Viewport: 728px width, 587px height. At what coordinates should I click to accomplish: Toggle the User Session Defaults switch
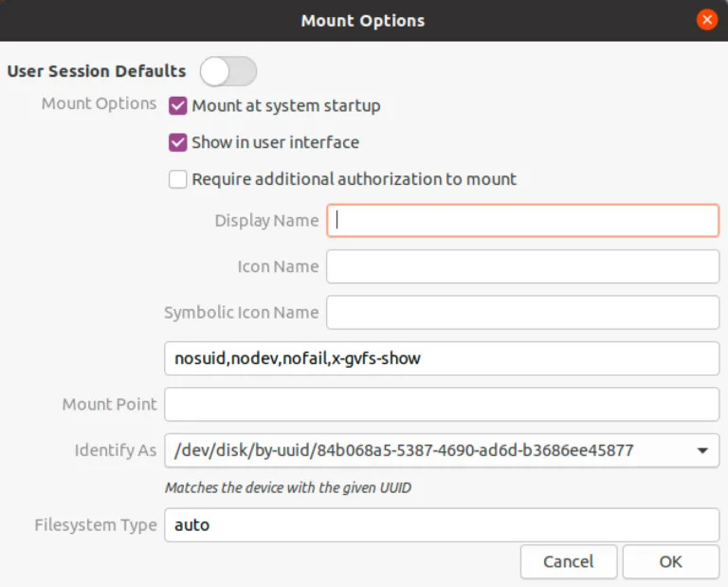pos(228,71)
